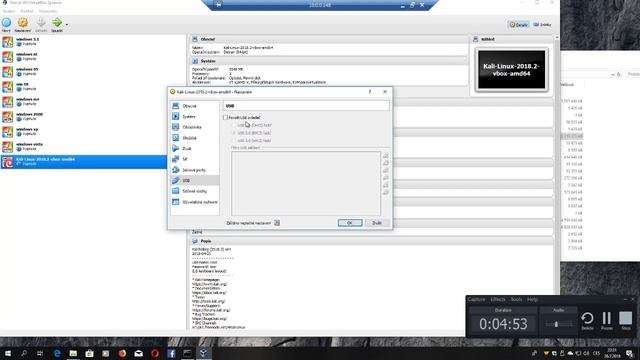Click the Kali-Linux preview thumbnail
Viewport: 640px width, 360px height.
pyautogui.click(x=511, y=70)
